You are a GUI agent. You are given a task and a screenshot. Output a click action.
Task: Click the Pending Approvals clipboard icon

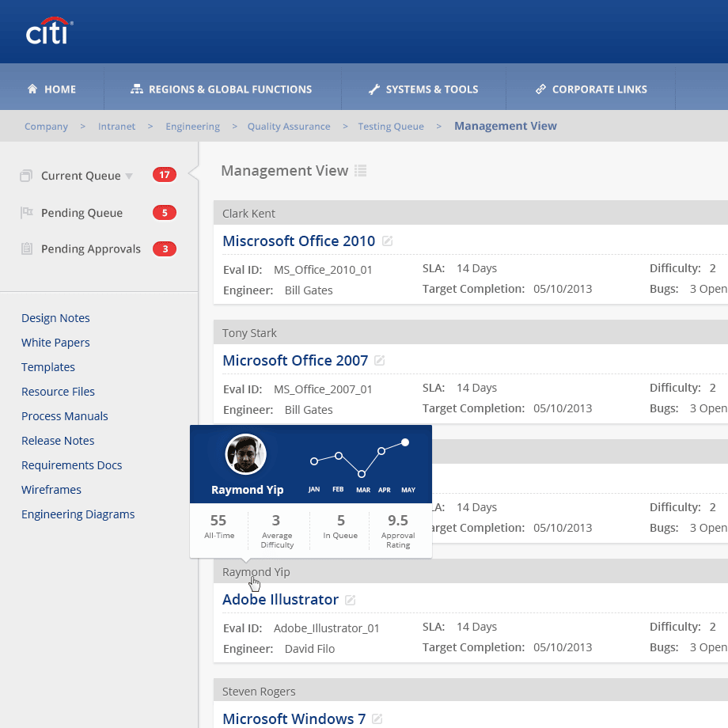point(26,248)
